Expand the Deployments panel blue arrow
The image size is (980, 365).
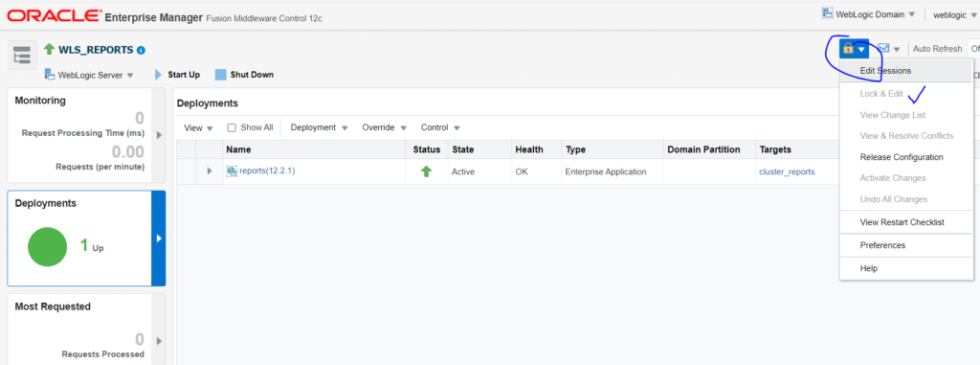point(159,239)
